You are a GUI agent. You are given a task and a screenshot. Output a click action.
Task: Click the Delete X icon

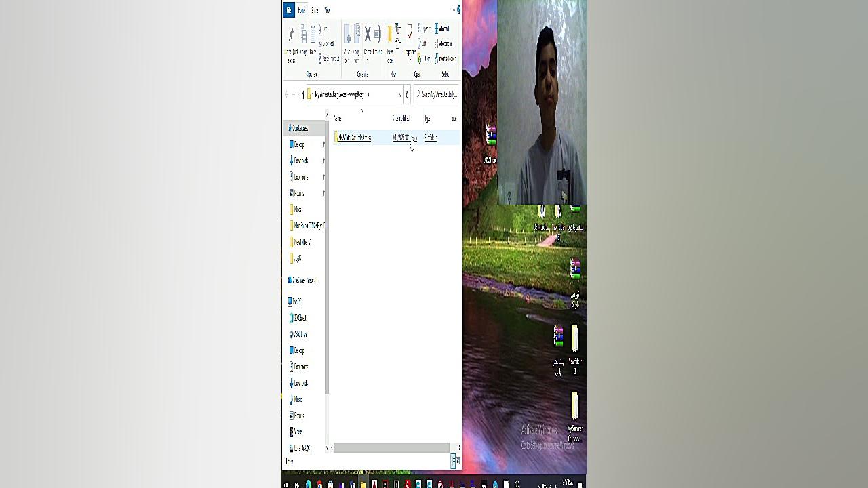(368, 34)
